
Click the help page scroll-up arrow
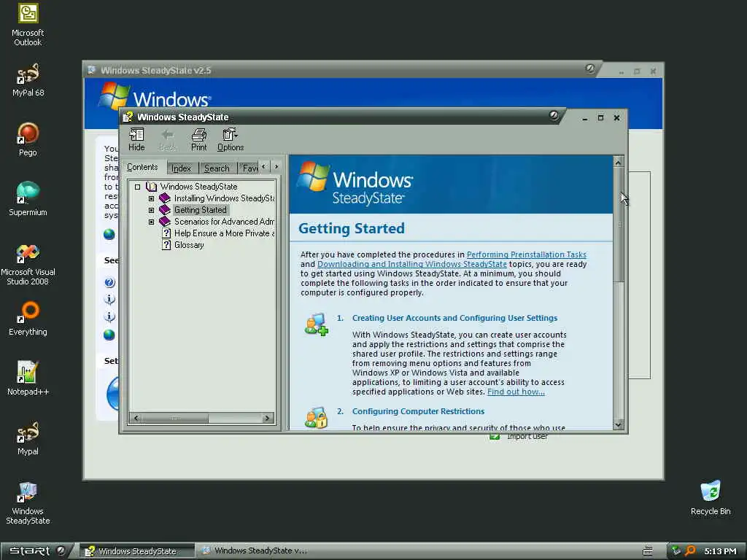619,163
